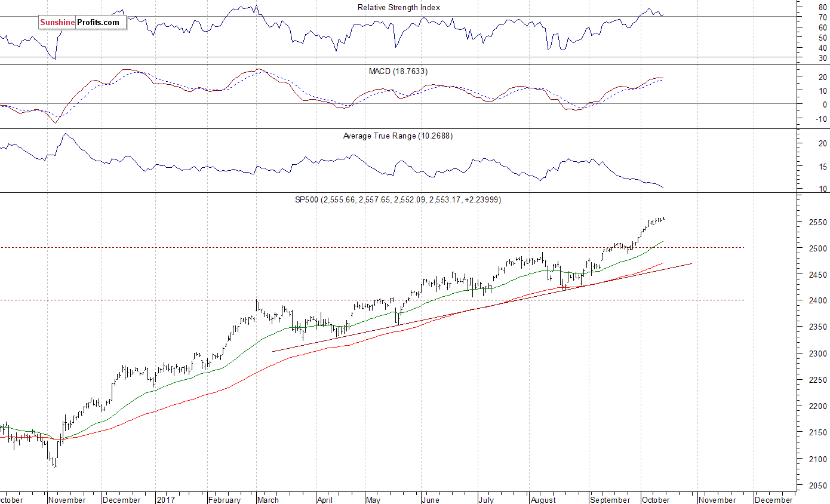Click the ATR axis value 15

(822, 167)
